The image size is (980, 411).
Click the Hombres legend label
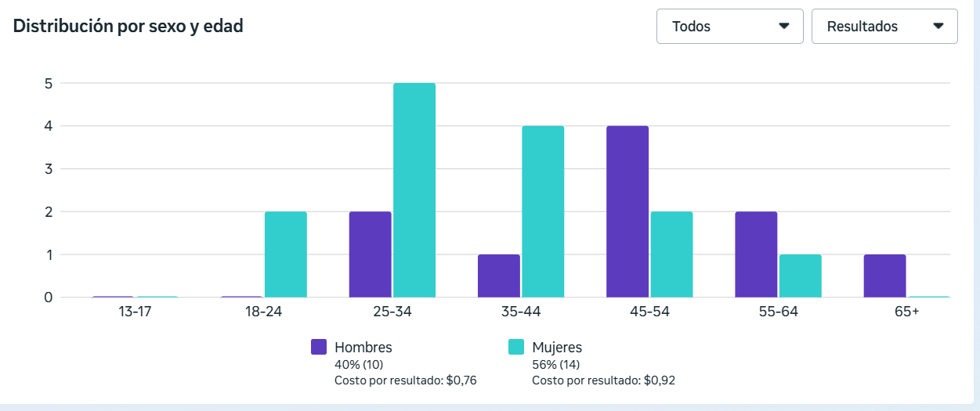coord(363,347)
